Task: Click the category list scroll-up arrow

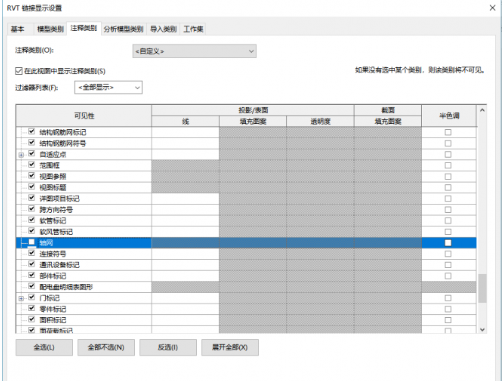Action: click(x=482, y=110)
